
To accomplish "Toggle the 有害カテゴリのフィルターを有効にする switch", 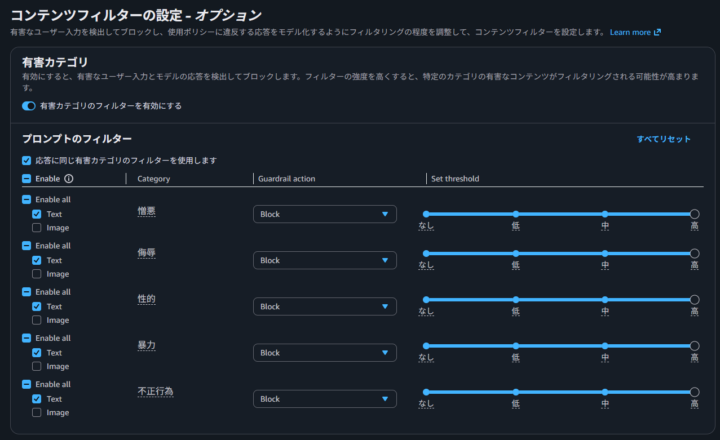I will (29, 105).
